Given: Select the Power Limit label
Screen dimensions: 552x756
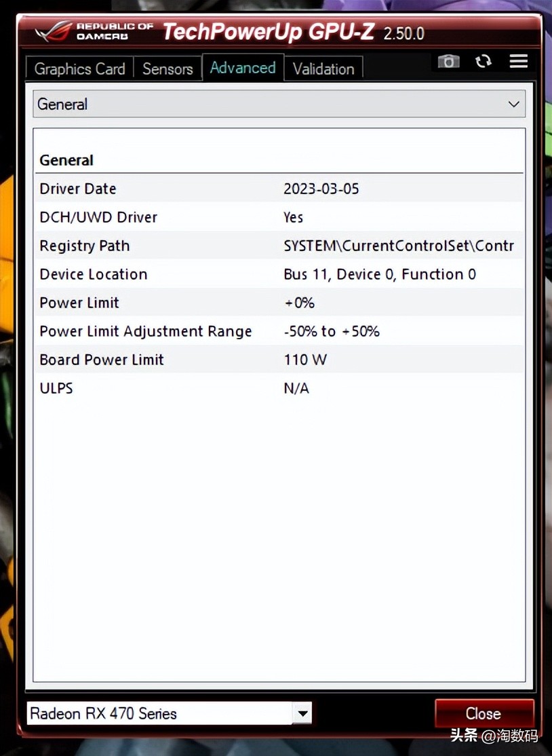Looking at the screenshot, I should [79, 303].
